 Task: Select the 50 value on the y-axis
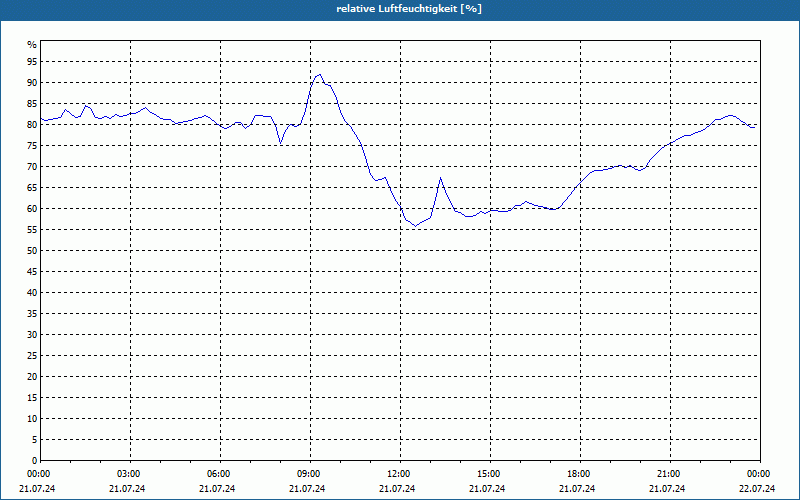[x=32, y=251]
